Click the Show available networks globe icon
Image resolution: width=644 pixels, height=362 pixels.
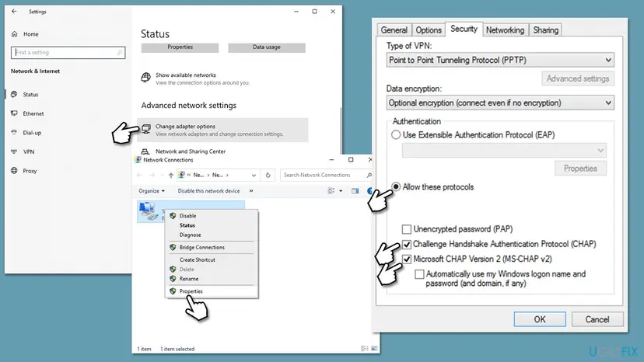coord(145,77)
